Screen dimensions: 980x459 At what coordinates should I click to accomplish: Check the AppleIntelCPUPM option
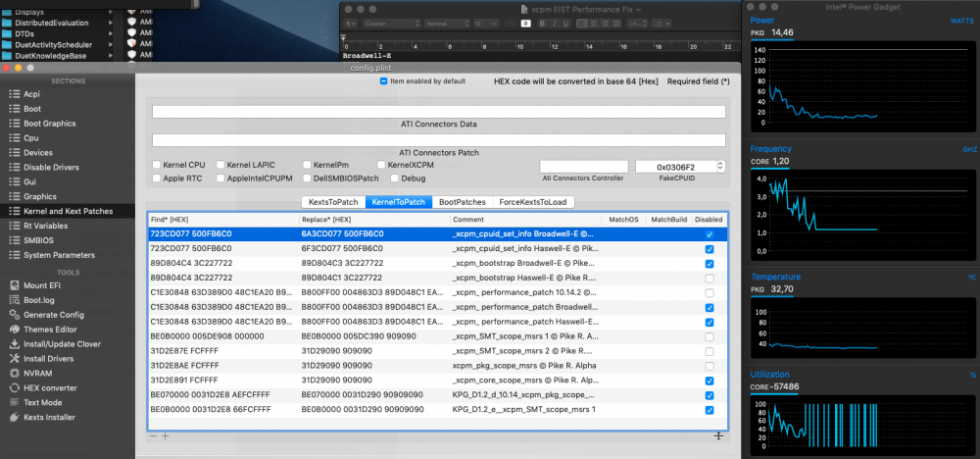pos(220,178)
